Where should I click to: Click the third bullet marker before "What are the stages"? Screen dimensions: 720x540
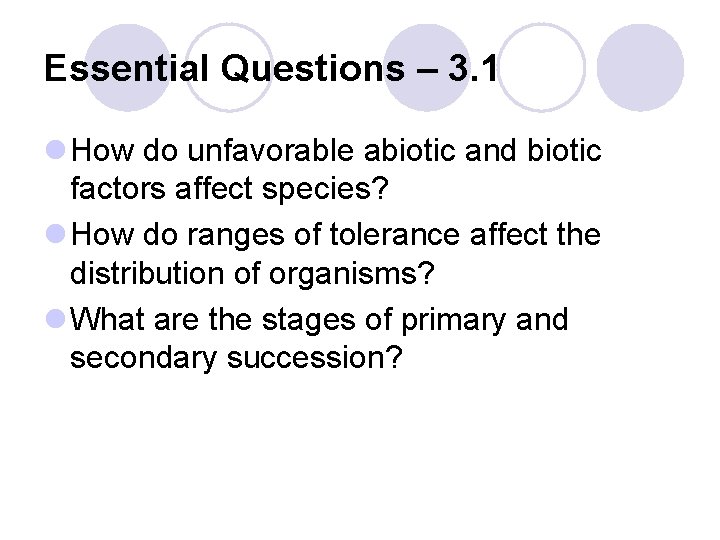tap(56, 321)
